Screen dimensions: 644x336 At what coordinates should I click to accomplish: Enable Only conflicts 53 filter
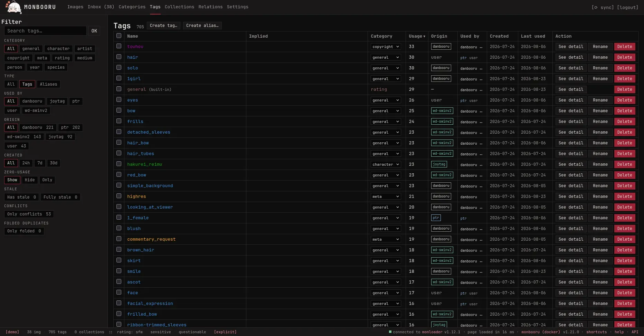[x=29, y=214]
